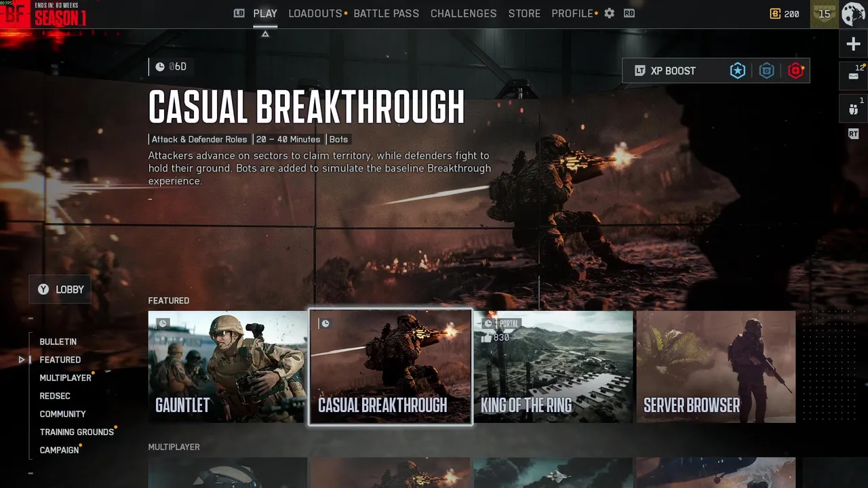
Task: Click the LT trigger icon beside XP Boost
Action: tap(639, 70)
